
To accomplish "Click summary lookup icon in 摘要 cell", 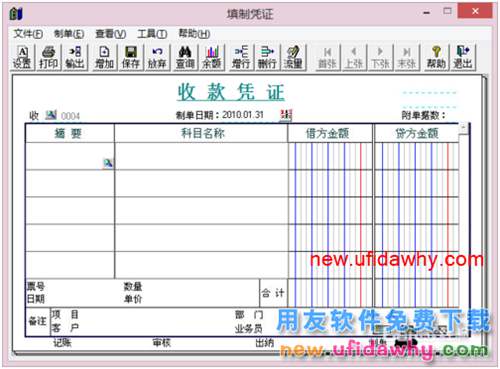I will point(108,163).
